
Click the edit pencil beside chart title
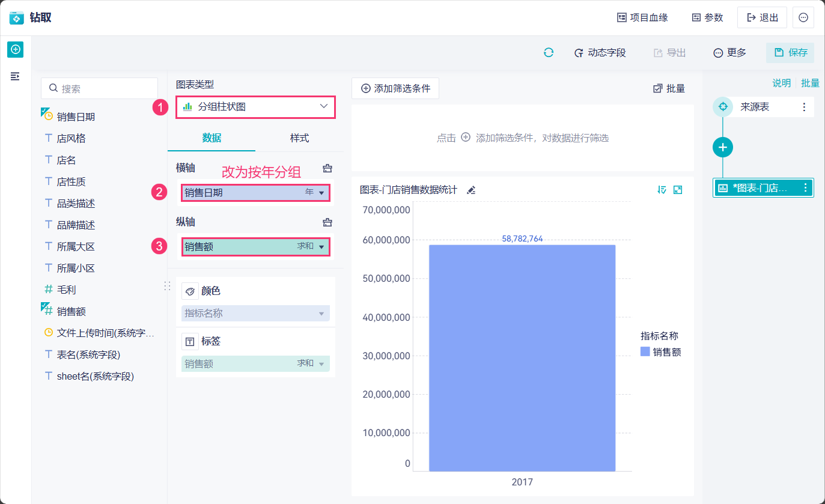coord(471,190)
